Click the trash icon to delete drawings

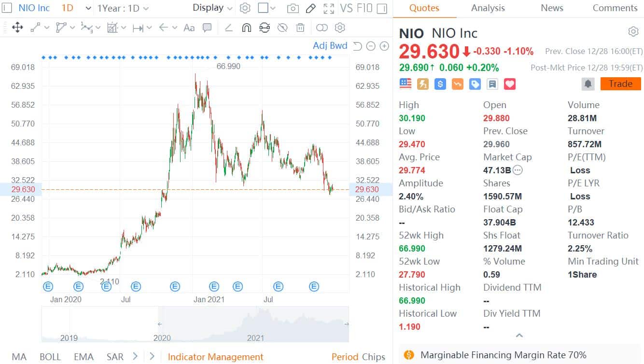(300, 28)
